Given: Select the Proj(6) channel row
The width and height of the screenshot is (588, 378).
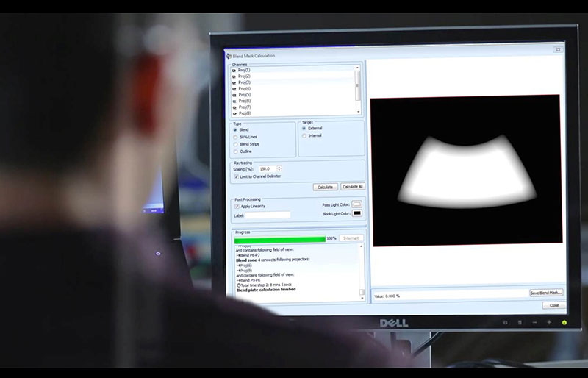Looking at the screenshot, I should click(293, 101).
